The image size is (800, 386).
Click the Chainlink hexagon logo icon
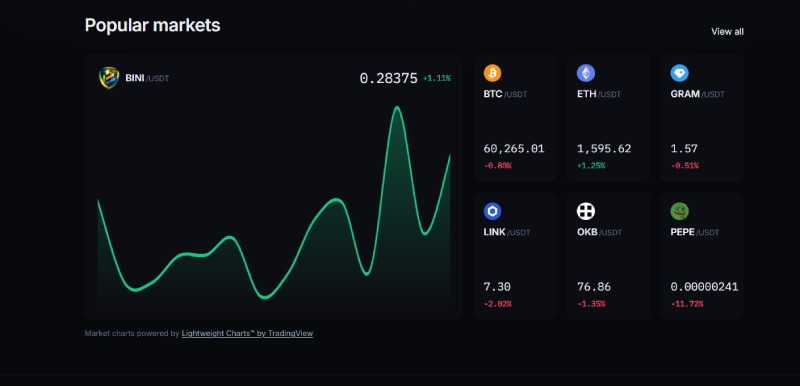tap(492, 211)
